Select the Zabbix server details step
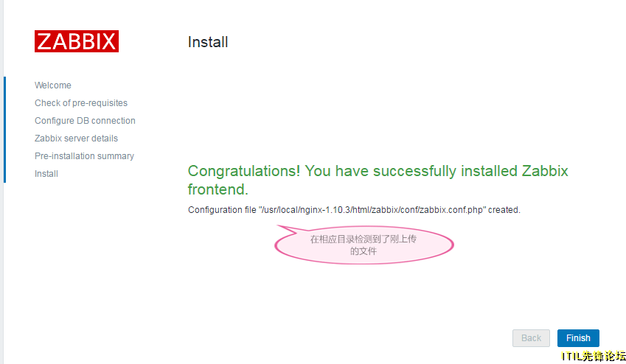626x364 pixels. pos(76,138)
